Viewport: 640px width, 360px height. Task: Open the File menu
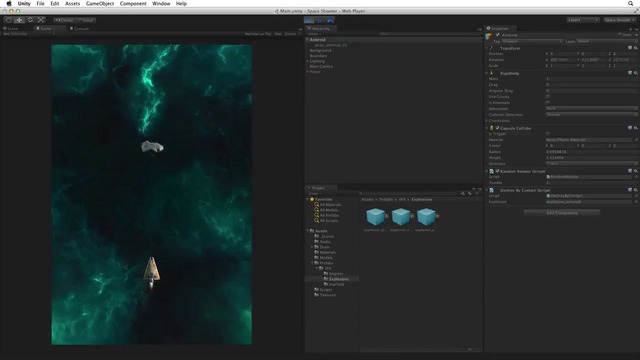(x=40, y=3)
